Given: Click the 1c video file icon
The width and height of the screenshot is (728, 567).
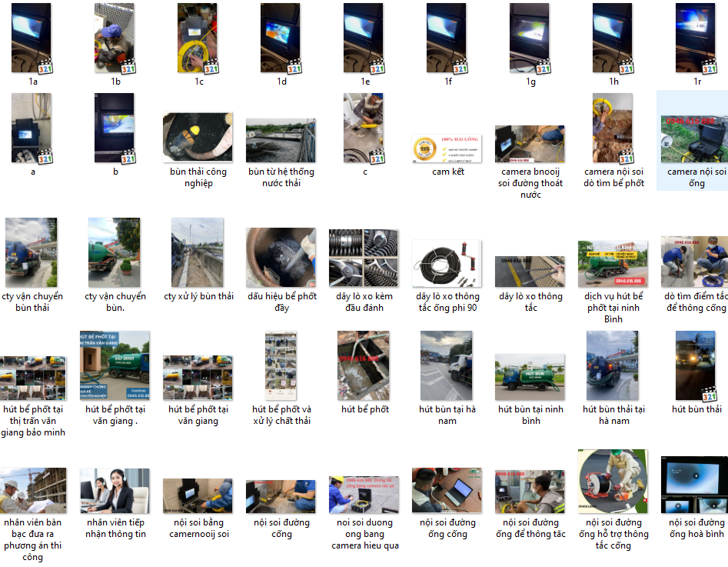Looking at the screenshot, I should tap(198, 38).
